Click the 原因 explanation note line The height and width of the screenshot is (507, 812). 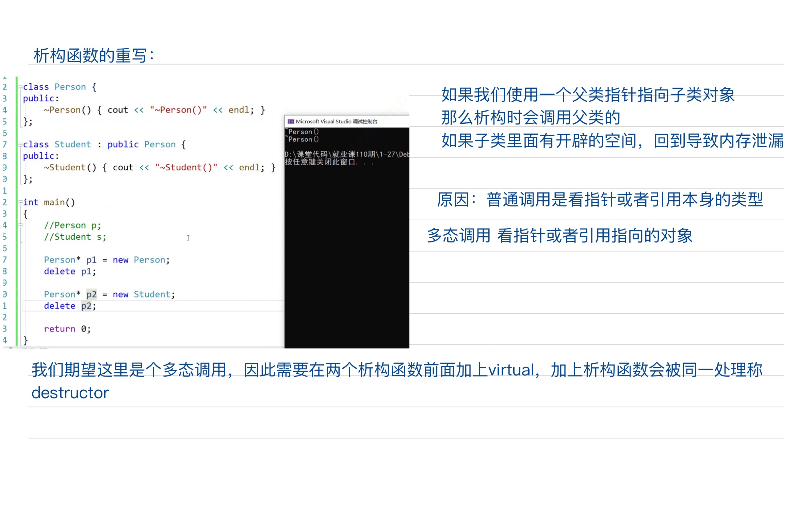tap(600, 200)
